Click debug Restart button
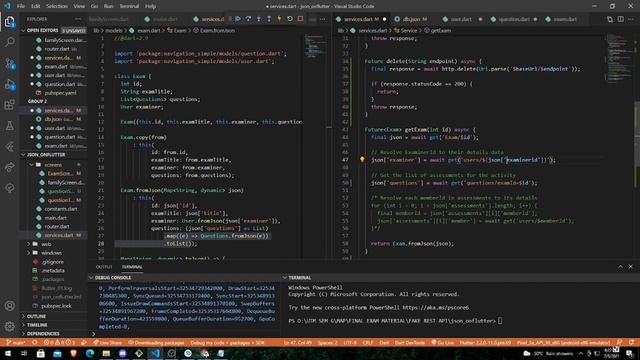Image resolution: width=640 pixels, height=360 pixels. (290, 19)
